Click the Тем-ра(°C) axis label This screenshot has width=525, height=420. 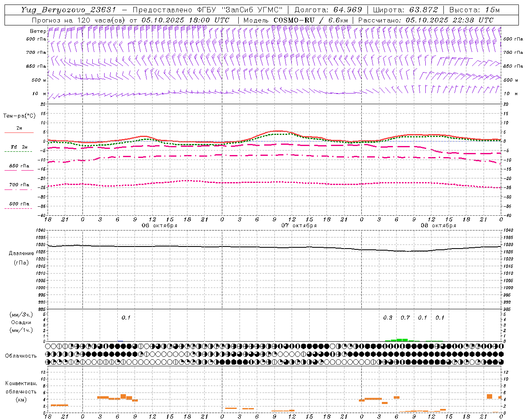19,116
